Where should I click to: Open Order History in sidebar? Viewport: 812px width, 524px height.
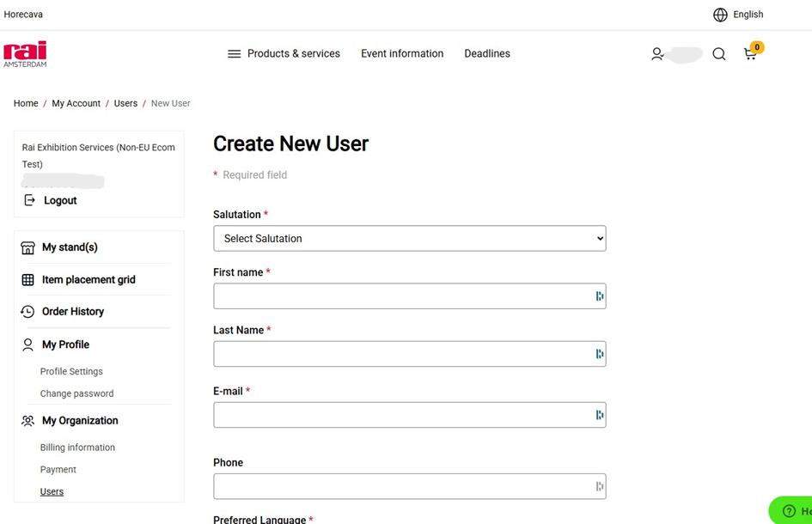pyautogui.click(x=73, y=312)
